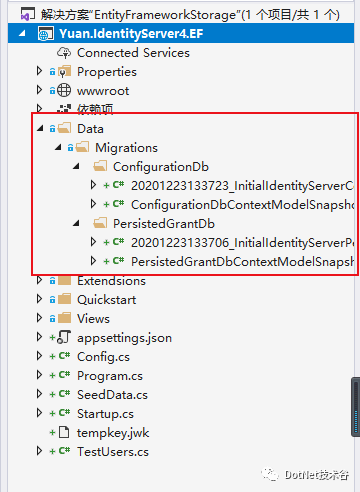Click the C# icon of Startup.cs
The image size is (360, 492).
64,413
